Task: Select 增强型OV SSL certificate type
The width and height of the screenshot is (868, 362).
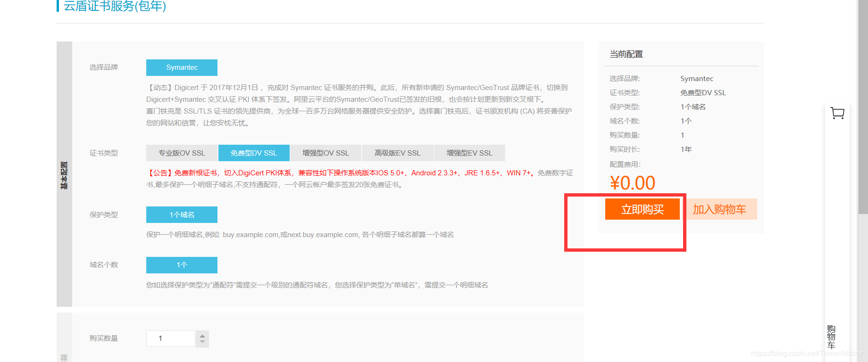Action: pos(326,153)
